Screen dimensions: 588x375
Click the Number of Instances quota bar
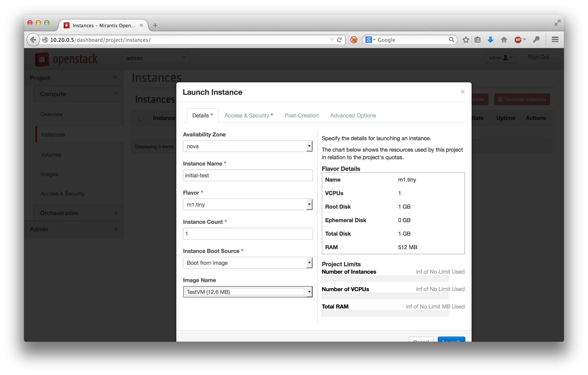click(x=385, y=279)
